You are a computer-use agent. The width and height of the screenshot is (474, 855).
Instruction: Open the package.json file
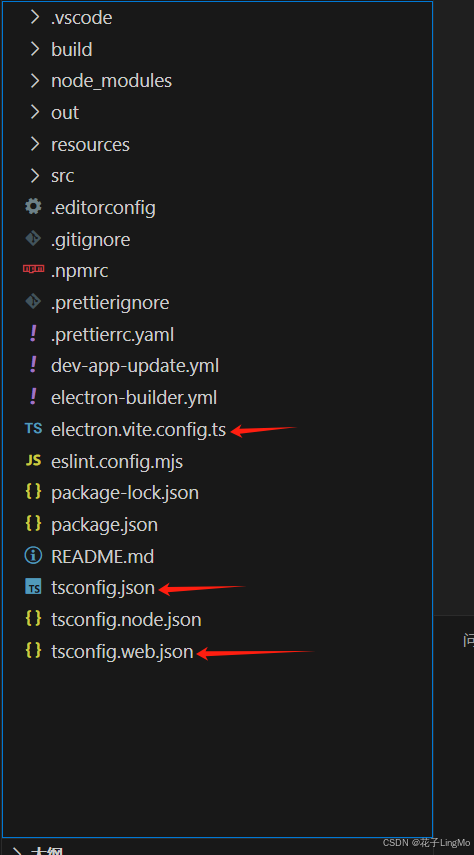(x=104, y=525)
